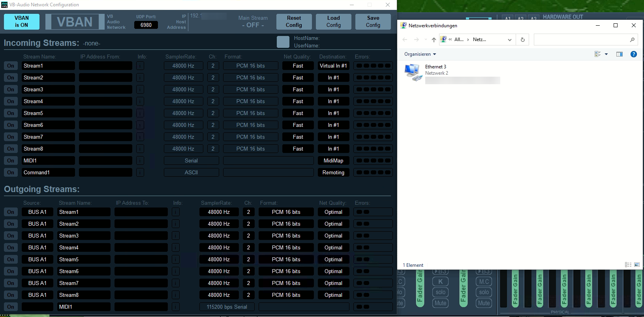Toggle On for incoming Stream3
Image resolution: width=644 pixels, height=317 pixels.
point(11,90)
